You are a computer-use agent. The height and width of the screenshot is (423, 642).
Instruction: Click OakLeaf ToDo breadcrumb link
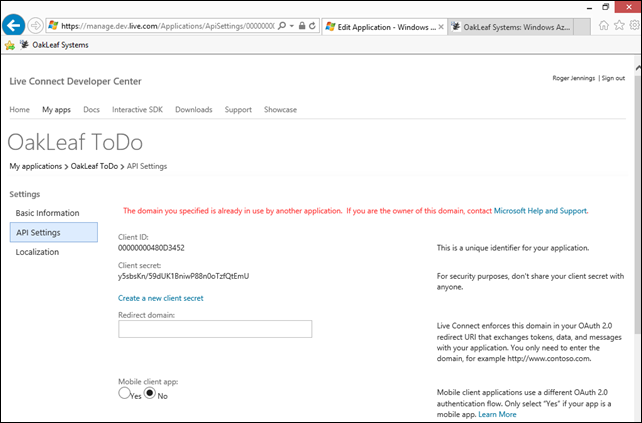(x=94, y=166)
